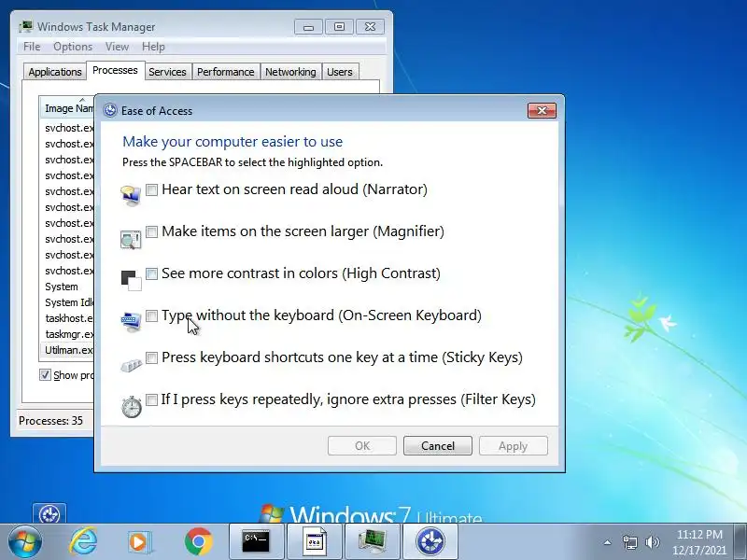The width and height of the screenshot is (747, 560).
Task: Maximize the Windows Task Manager window
Action: (x=339, y=27)
